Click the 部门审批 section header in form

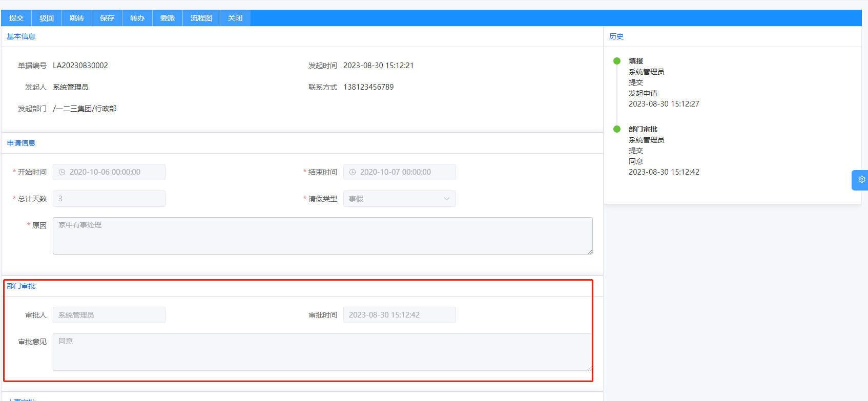pos(21,286)
